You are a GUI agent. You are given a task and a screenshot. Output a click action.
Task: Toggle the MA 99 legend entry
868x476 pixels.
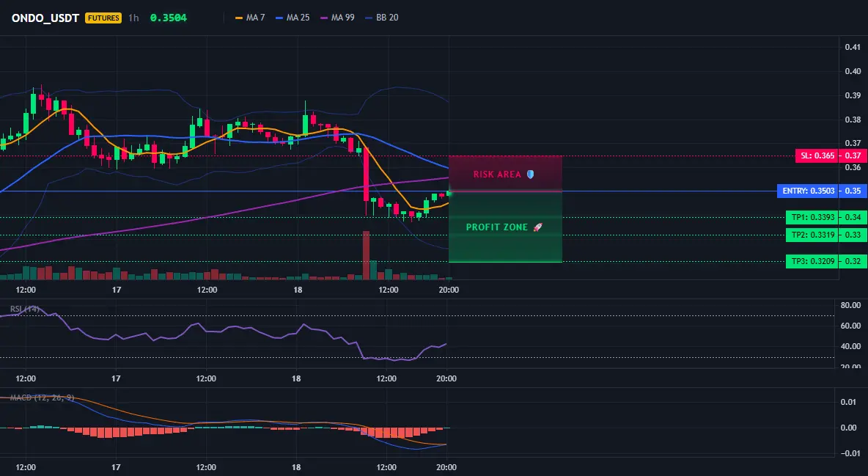[x=337, y=18]
